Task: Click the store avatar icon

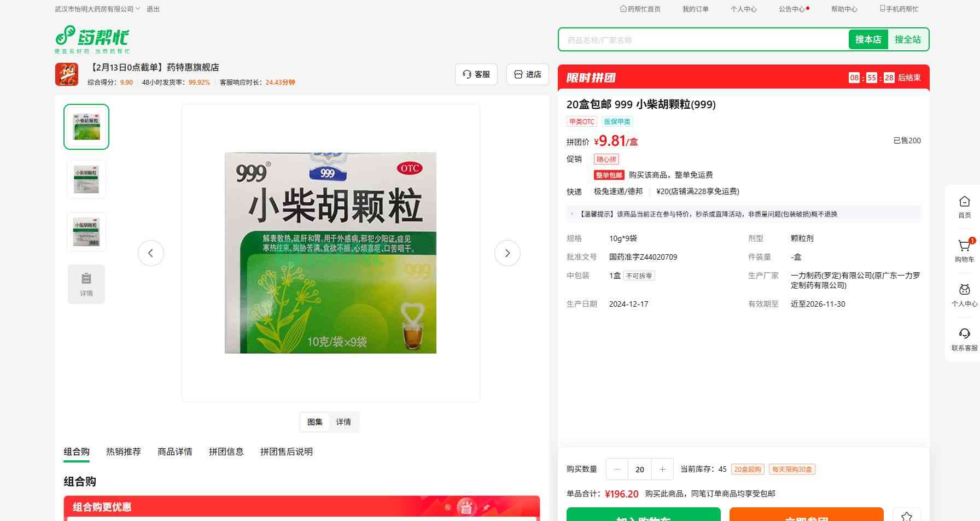Action: 67,74
